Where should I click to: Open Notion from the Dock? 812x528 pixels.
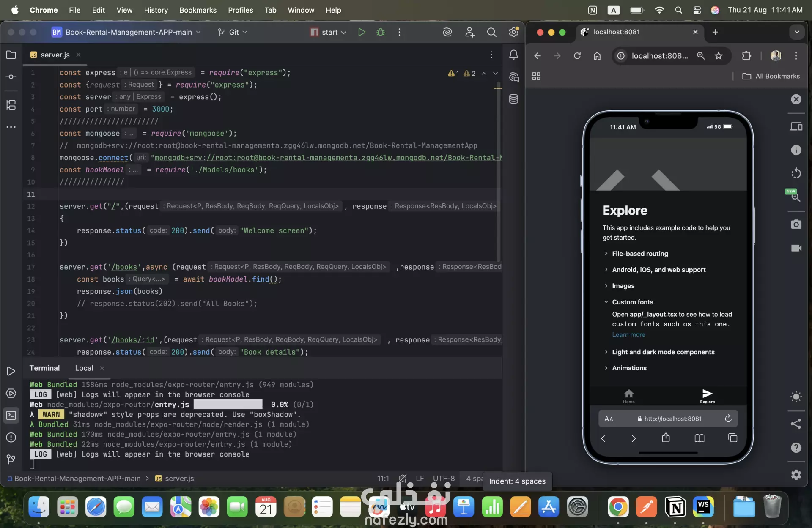[x=675, y=507]
